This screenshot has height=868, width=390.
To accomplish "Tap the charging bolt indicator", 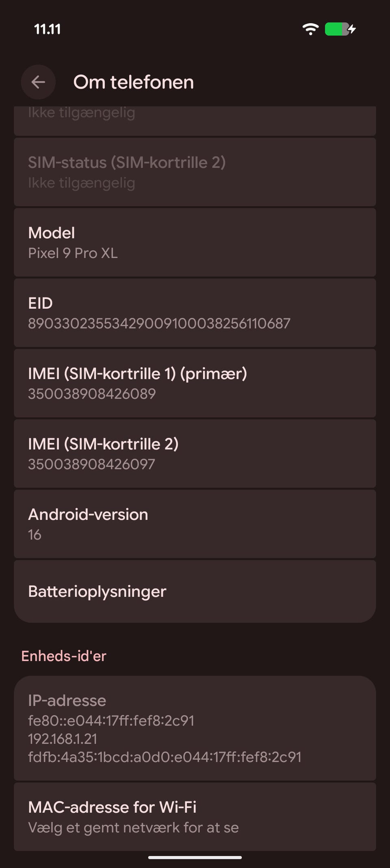I will pyautogui.click(x=352, y=29).
